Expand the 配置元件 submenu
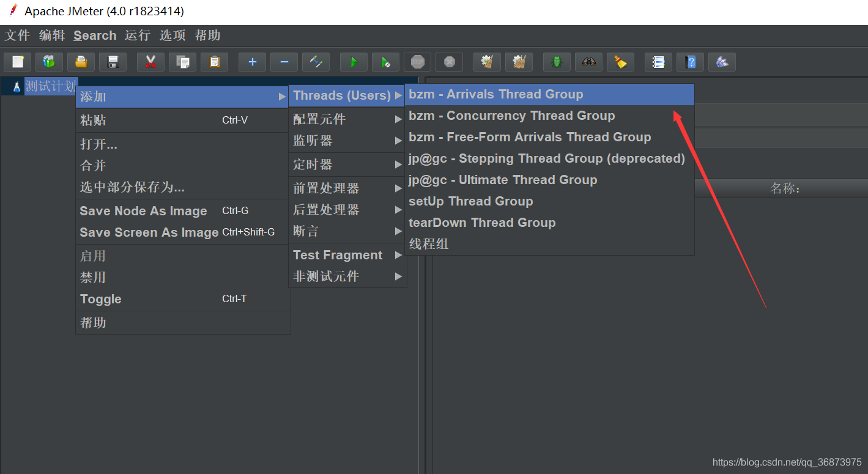 point(347,119)
